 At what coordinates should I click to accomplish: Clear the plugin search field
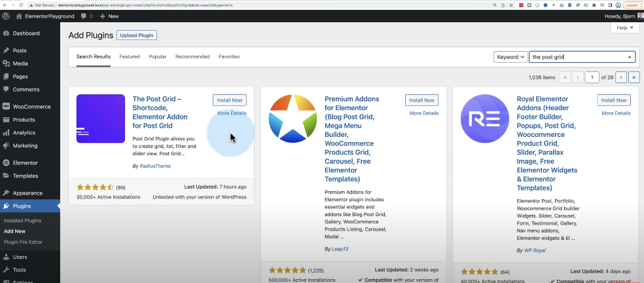pos(629,57)
